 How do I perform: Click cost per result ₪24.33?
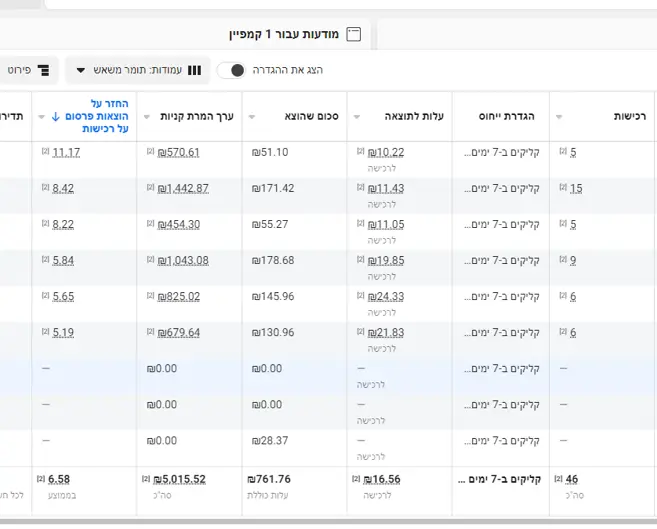386,297
